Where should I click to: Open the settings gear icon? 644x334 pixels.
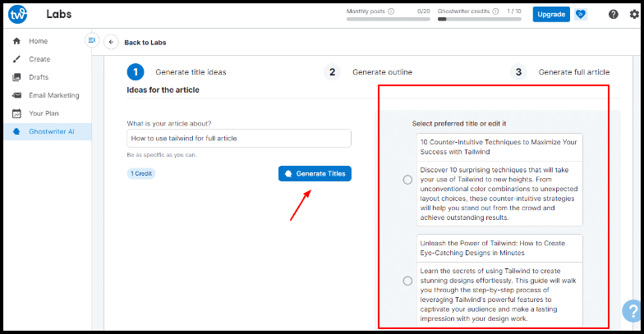click(634, 15)
